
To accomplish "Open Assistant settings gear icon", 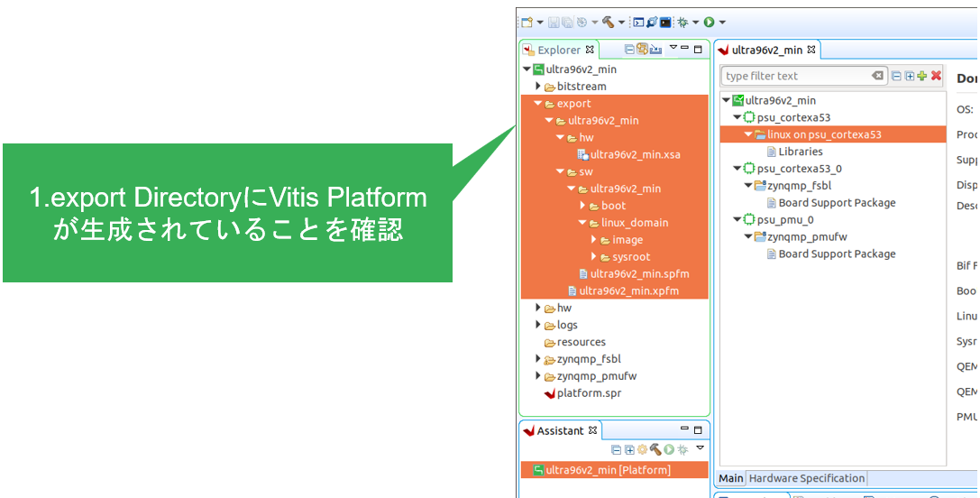I will (x=643, y=449).
